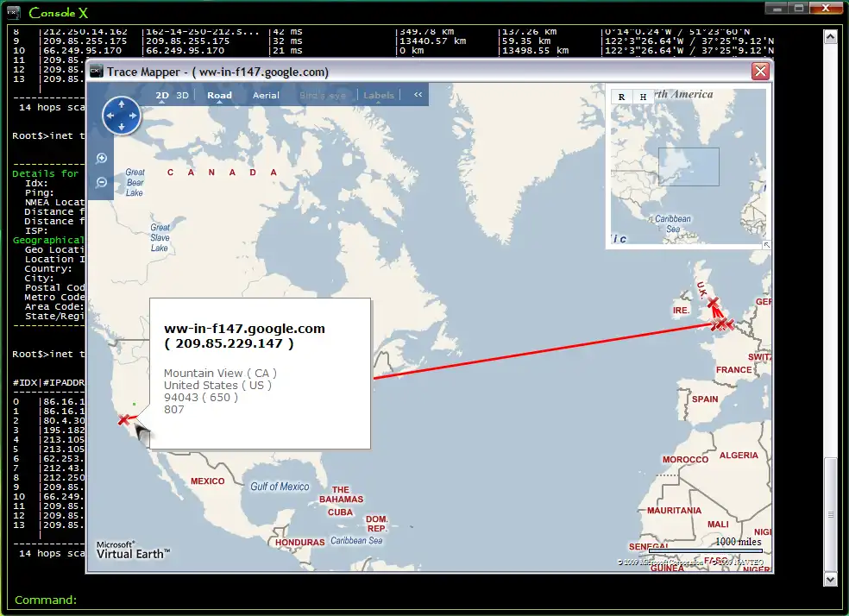849x616 pixels.
Task: Maximize the Console X window
Action: coord(799,8)
